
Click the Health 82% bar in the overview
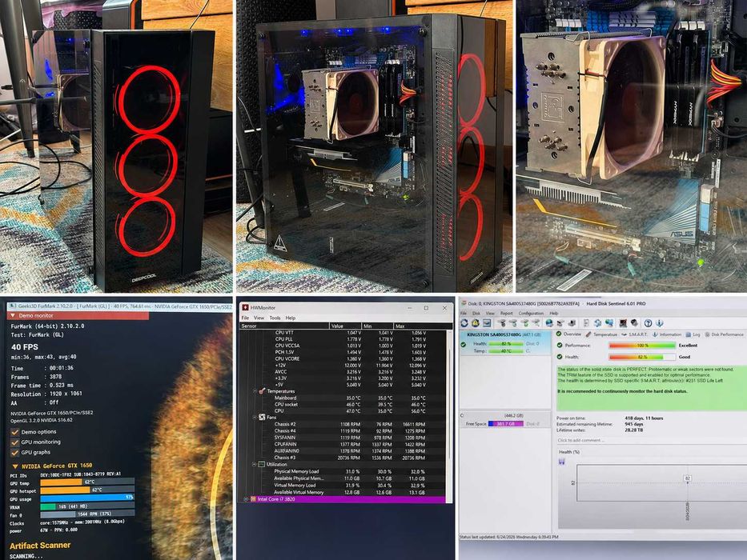[x=642, y=357]
